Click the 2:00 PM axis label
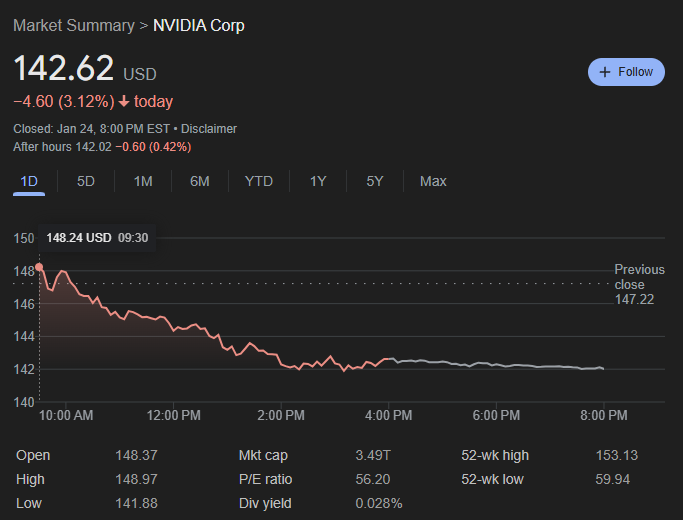Screen dimensions: 683x520 pos(281,415)
